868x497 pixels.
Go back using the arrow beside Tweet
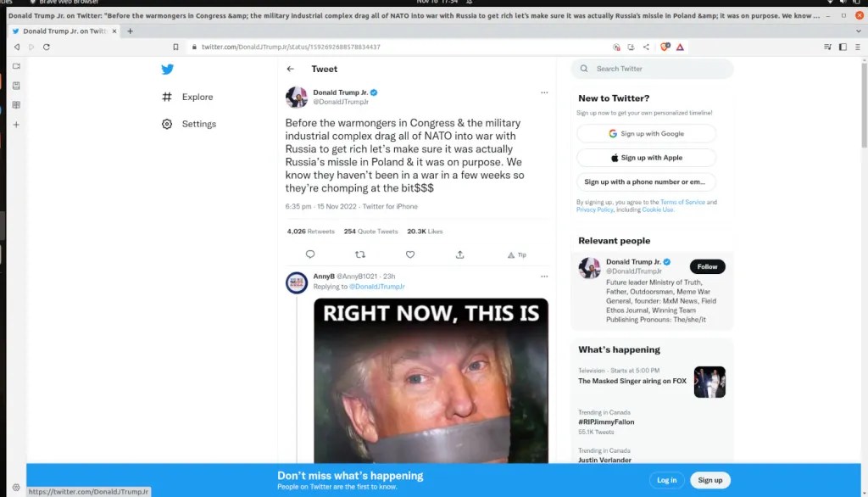click(291, 70)
